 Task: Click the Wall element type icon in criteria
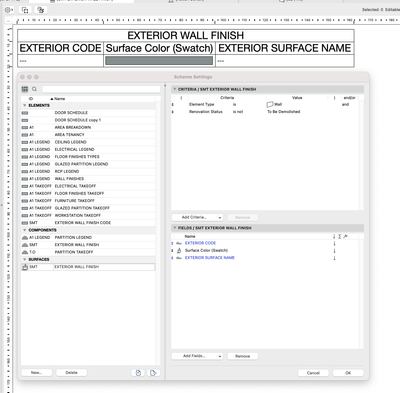coord(270,104)
